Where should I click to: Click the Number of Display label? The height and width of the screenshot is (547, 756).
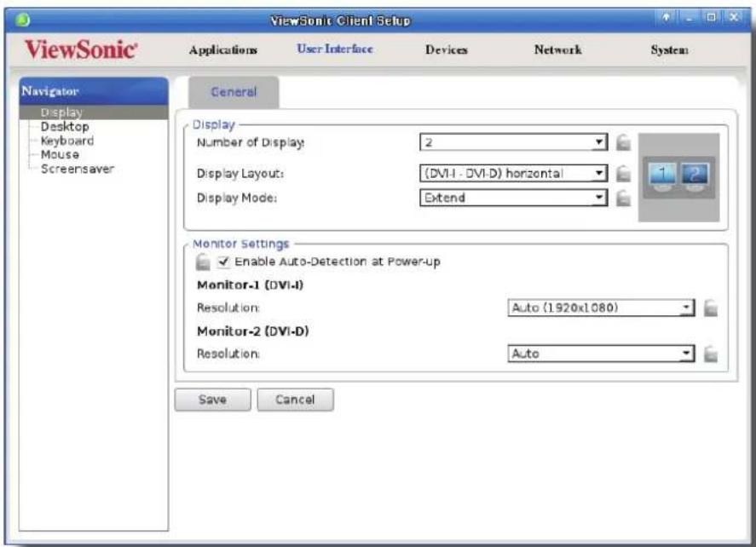tap(251, 142)
